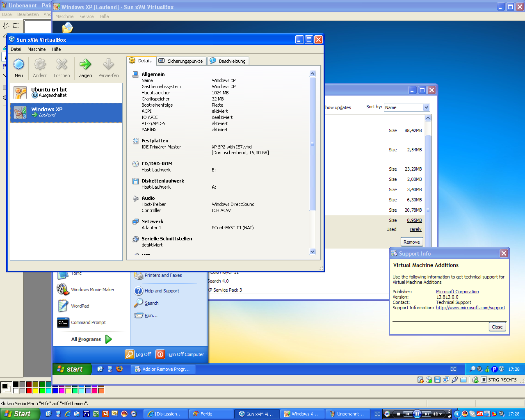Click the scroll-up arrow in Add or Remove Programs list
This screenshot has height=420, width=525.
coord(428,118)
